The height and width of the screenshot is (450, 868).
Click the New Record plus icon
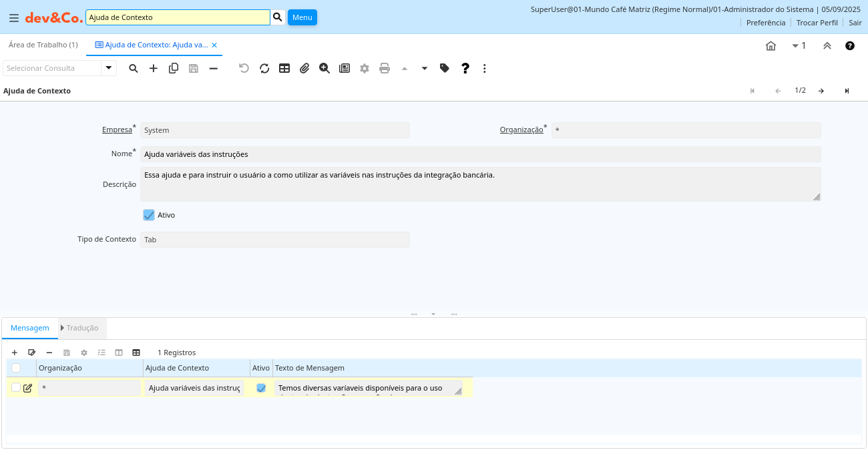click(x=154, y=68)
